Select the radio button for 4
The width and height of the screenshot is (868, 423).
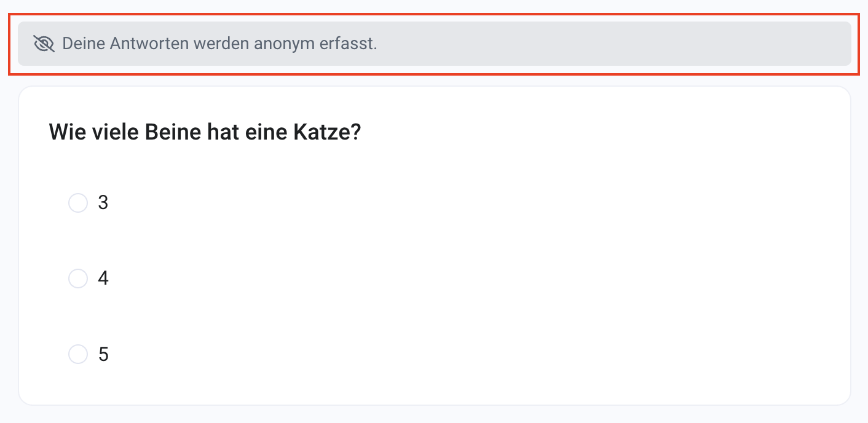(78, 279)
